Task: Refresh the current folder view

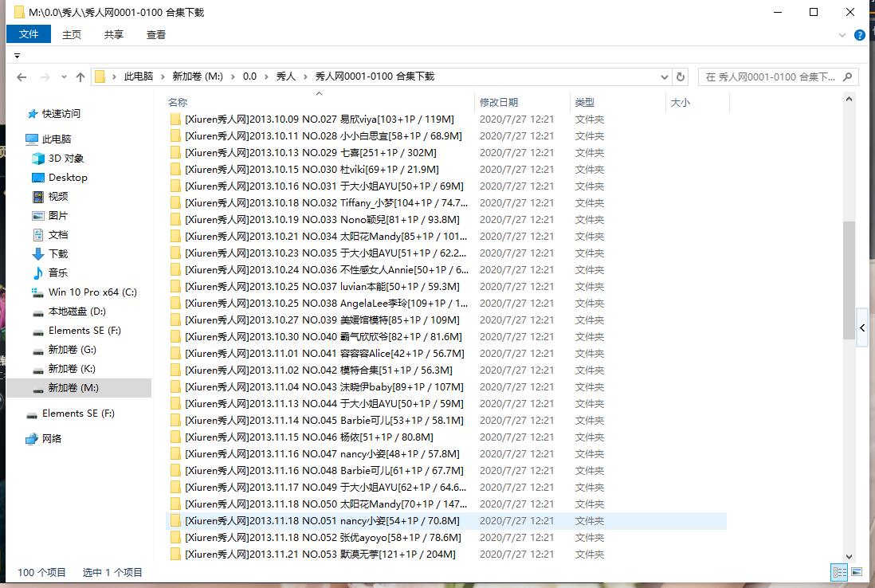Action: coord(681,76)
